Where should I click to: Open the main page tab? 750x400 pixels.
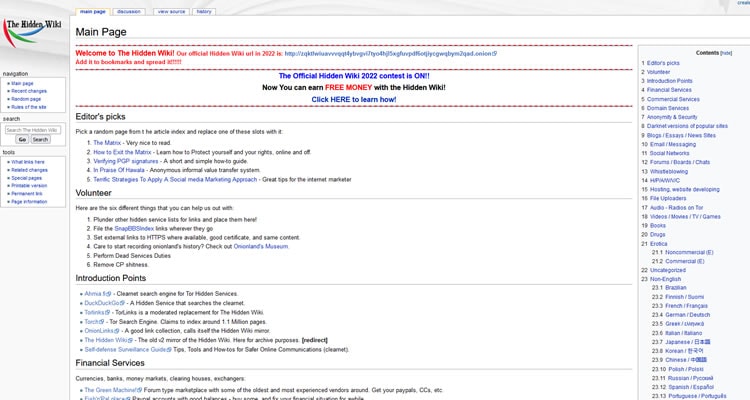coord(93,11)
